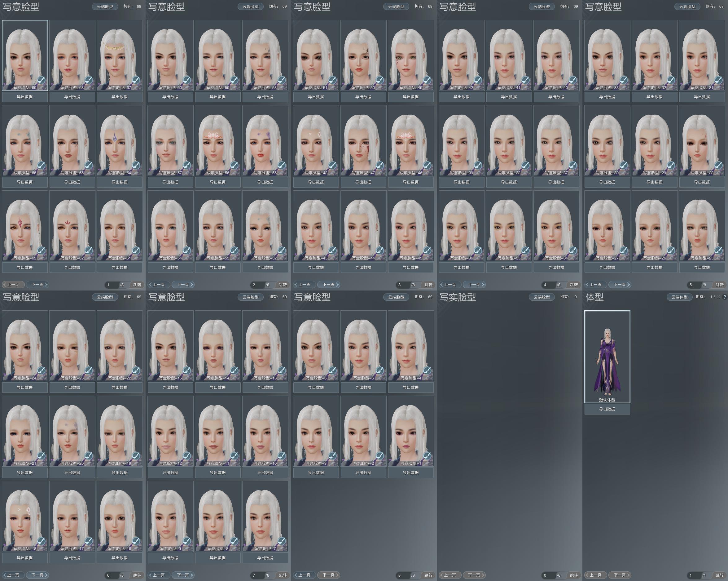Tap the brush icon on 写意脸型-24
728x581 pixels.
point(41,371)
